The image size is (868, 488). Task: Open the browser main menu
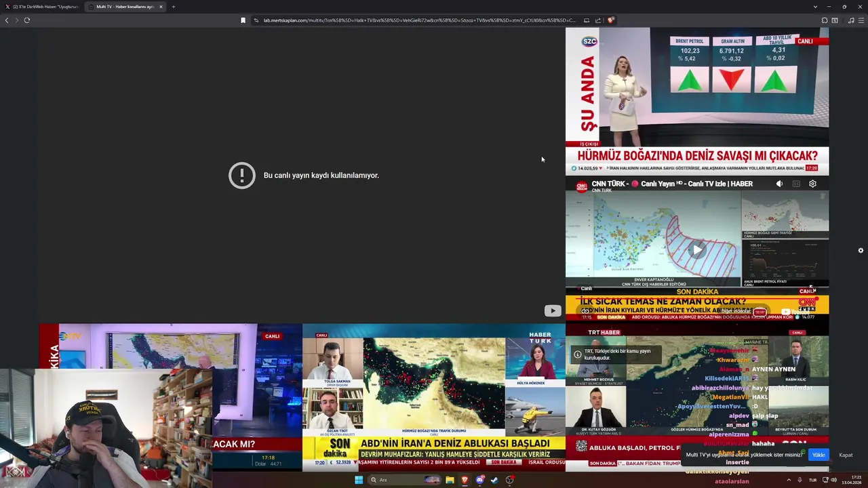coord(861,20)
